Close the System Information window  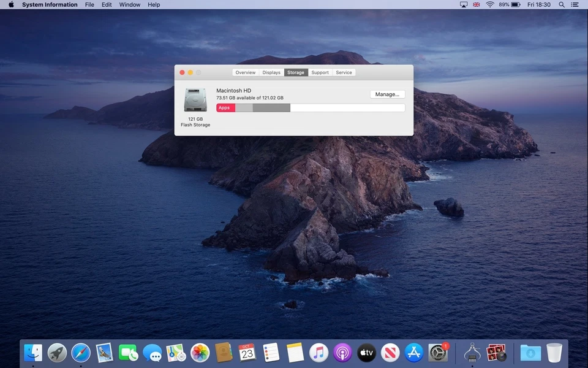point(182,72)
